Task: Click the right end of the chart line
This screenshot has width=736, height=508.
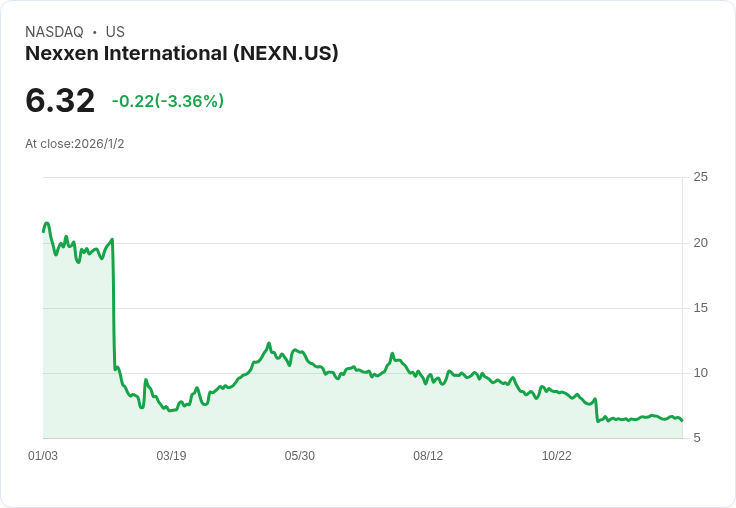Action: coord(682,421)
